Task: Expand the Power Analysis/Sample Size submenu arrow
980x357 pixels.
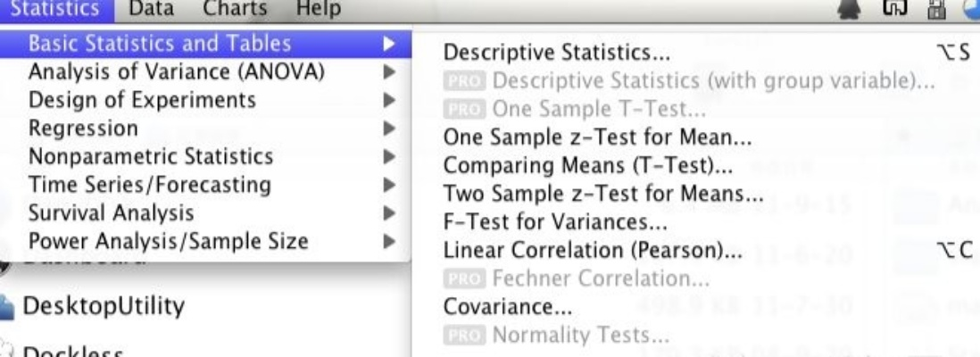Action: click(x=389, y=241)
